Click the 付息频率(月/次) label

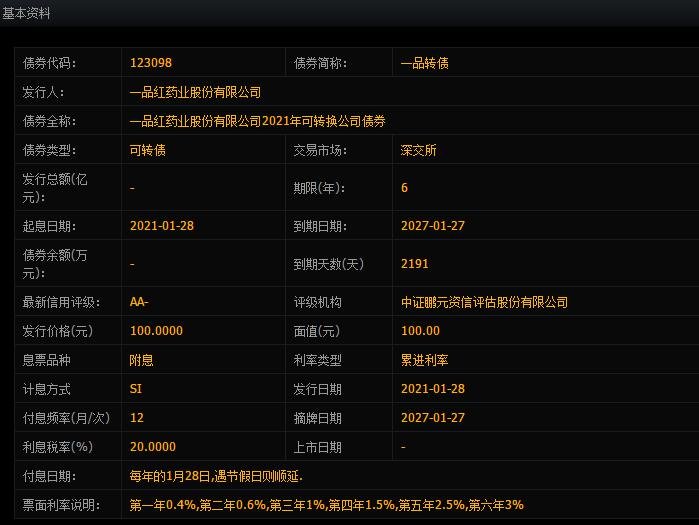(x=66, y=418)
